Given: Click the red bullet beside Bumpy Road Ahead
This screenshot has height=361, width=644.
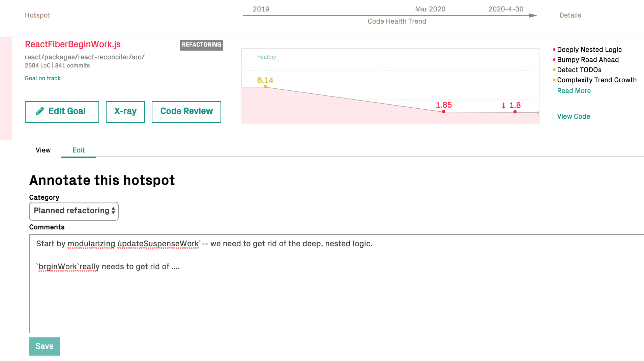Looking at the screenshot, I should (554, 60).
